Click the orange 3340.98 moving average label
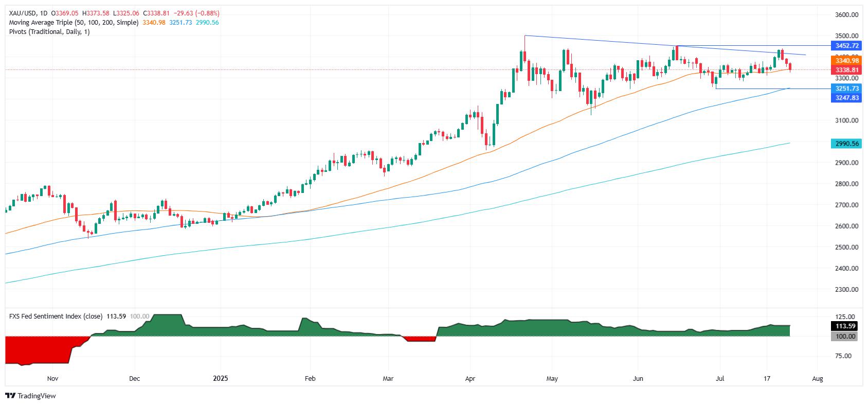The height and width of the screenshot is (405, 868). pyautogui.click(x=846, y=61)
